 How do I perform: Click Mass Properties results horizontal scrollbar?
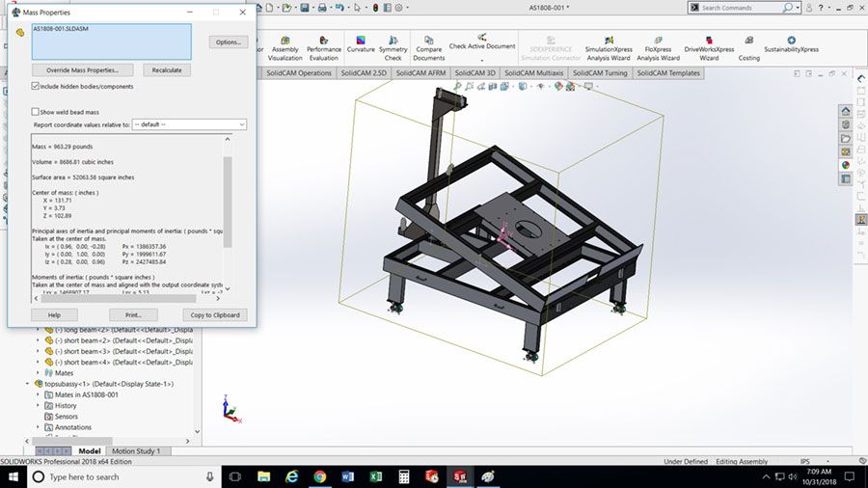(119, 298)
